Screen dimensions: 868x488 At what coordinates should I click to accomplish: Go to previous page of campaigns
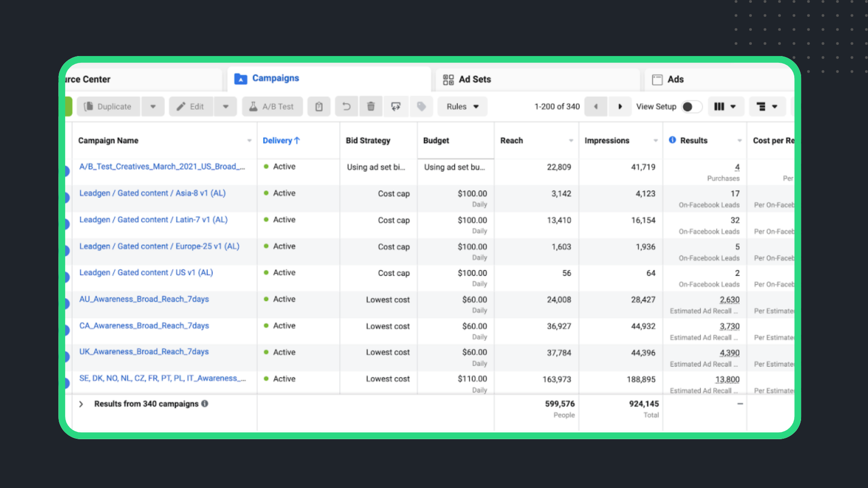(x=596, y=107)
